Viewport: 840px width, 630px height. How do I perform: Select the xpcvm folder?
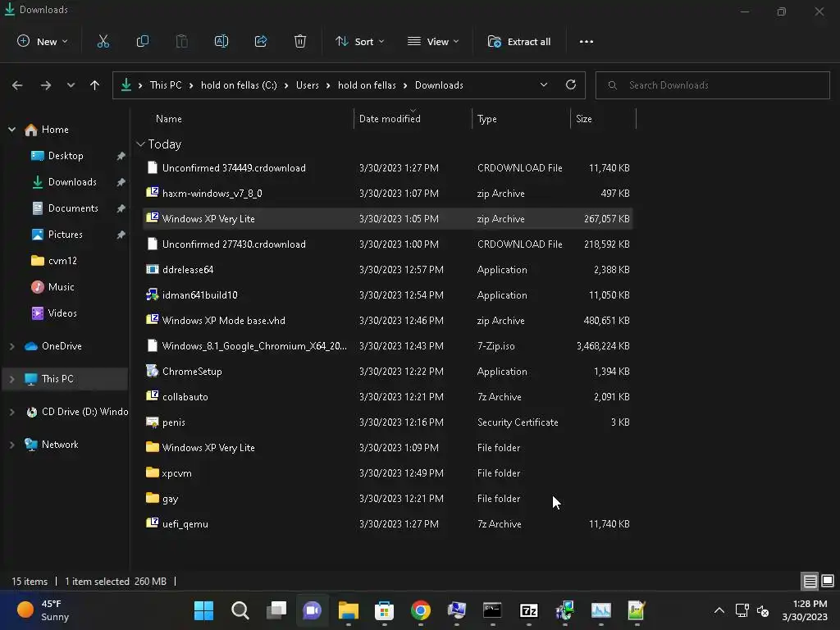388,473
